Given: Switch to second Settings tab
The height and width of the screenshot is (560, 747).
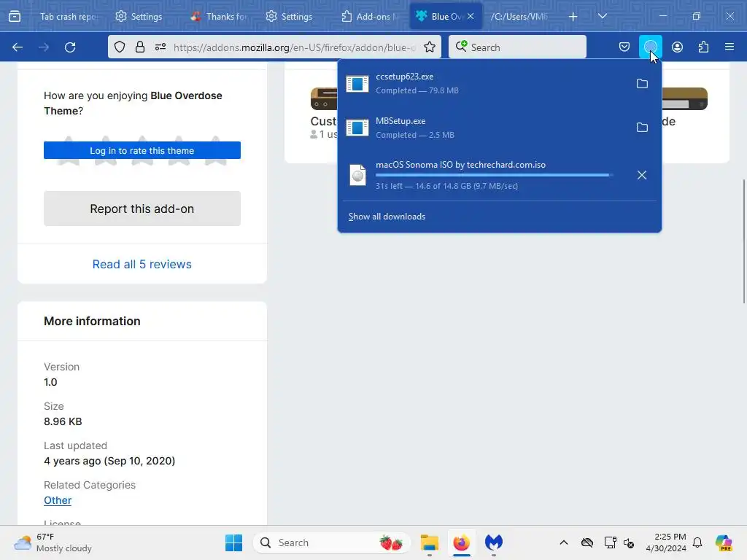Looking at the screenshot, I should tap(290, 17).
